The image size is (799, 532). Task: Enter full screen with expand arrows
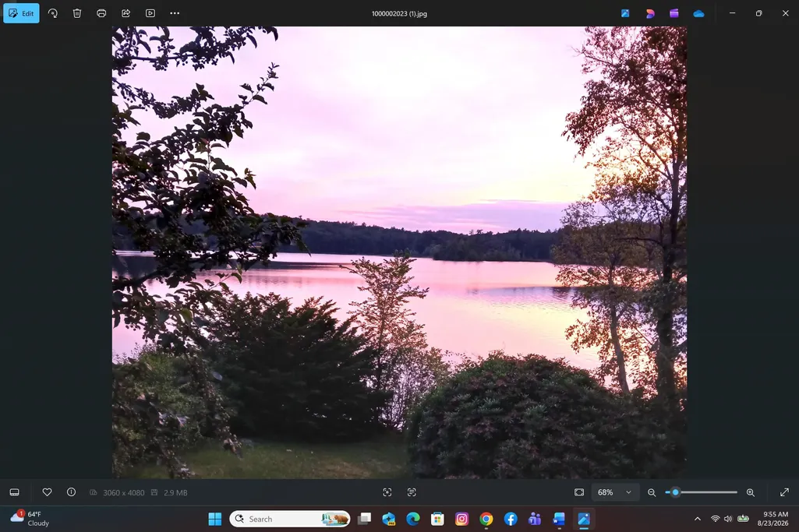point(785,492)
